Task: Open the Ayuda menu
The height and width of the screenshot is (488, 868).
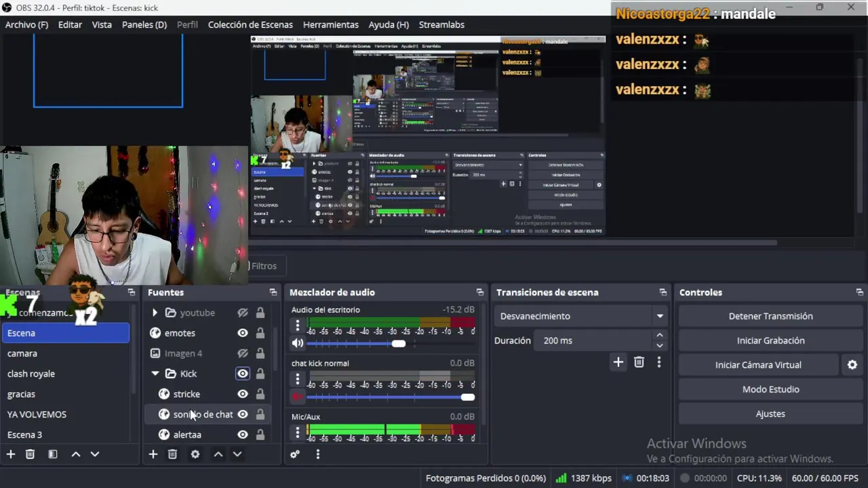Action: pos(389,24)
